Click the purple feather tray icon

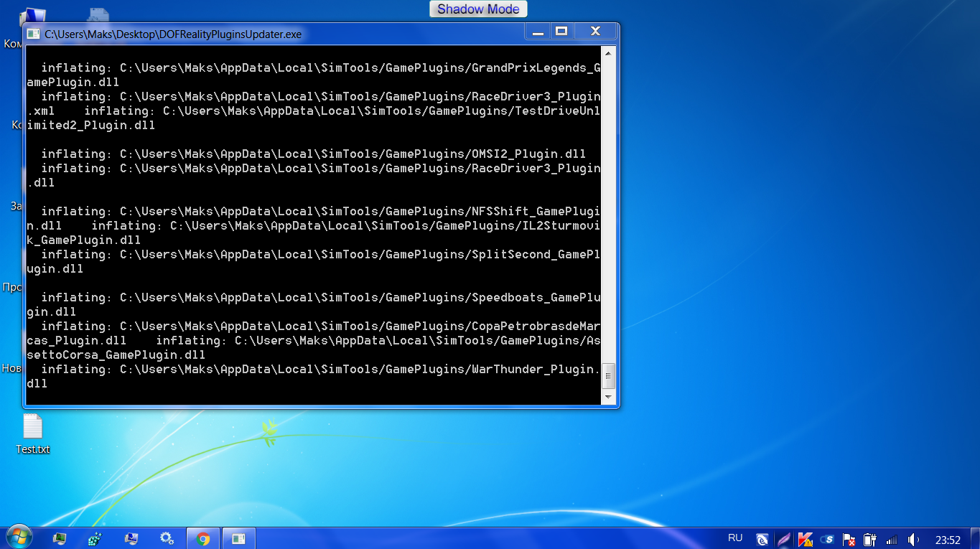pyautogui.click(x=783, y=539)
